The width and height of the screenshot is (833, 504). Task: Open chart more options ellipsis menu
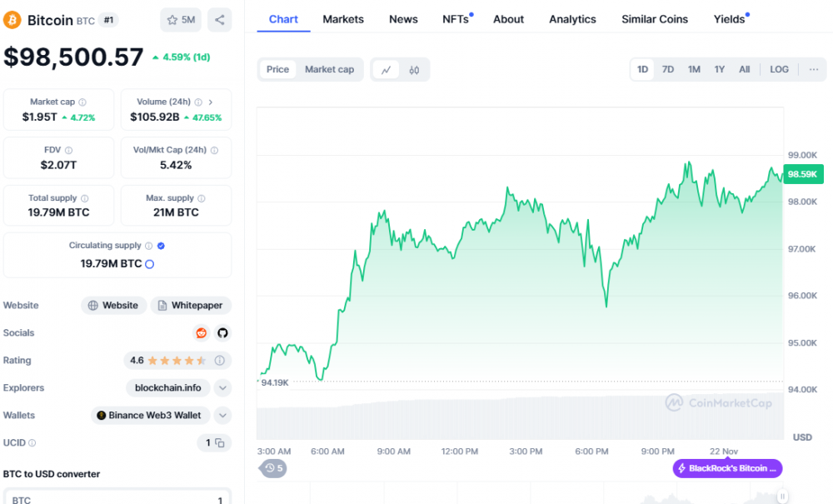point(813,70)
